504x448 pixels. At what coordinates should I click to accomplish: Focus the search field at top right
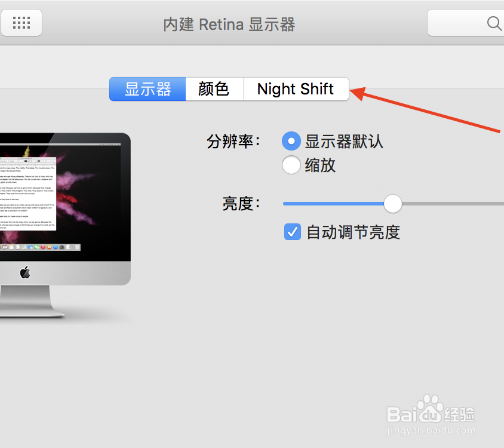click(x=465, y=23)
